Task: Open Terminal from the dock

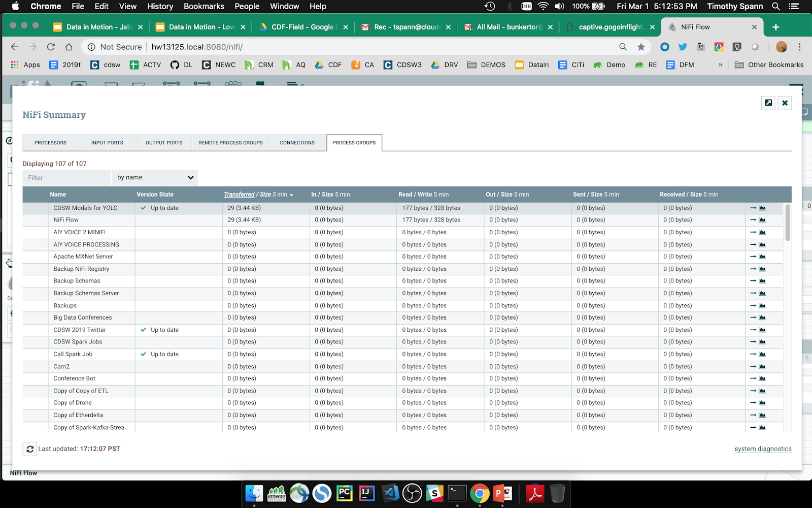Action: click(x=457, y=493)
